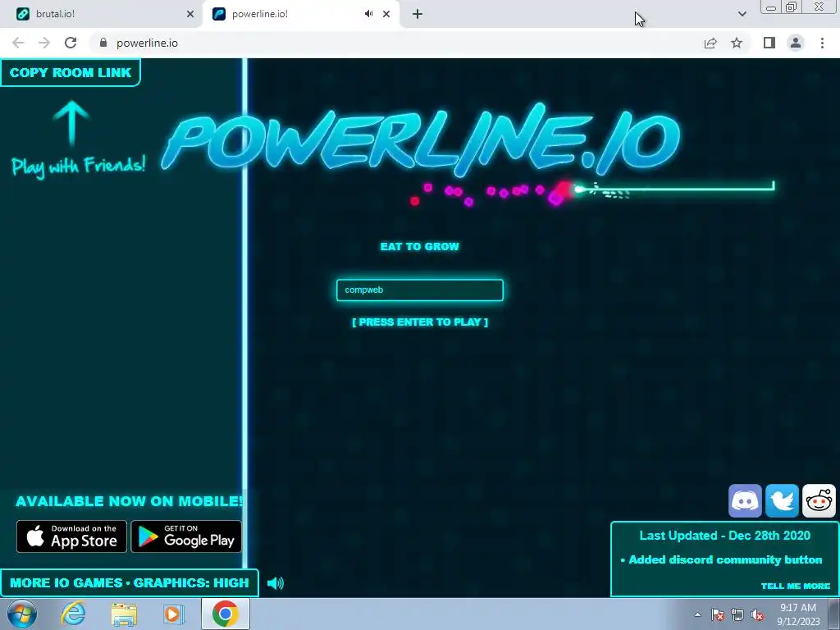The width and height of the screenshot is (840, 630).
Task: Open the Reddit alien icon
Action: click(819, 501)
